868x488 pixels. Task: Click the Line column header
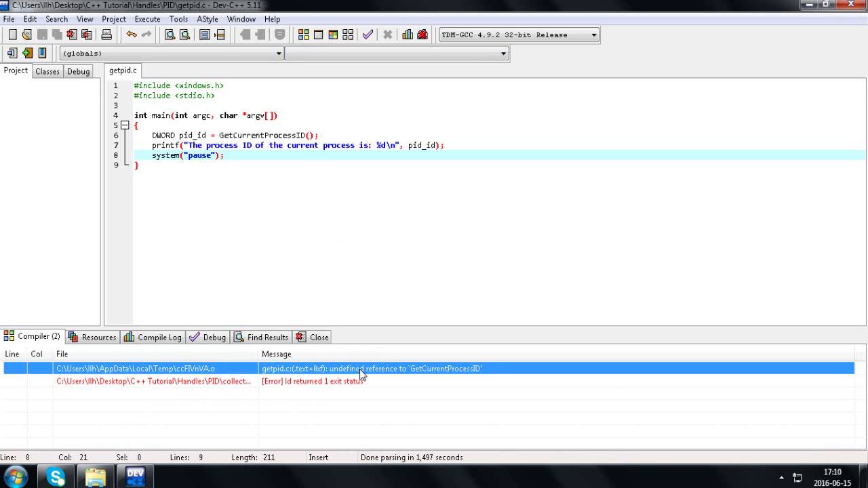(x=12, y=354)
